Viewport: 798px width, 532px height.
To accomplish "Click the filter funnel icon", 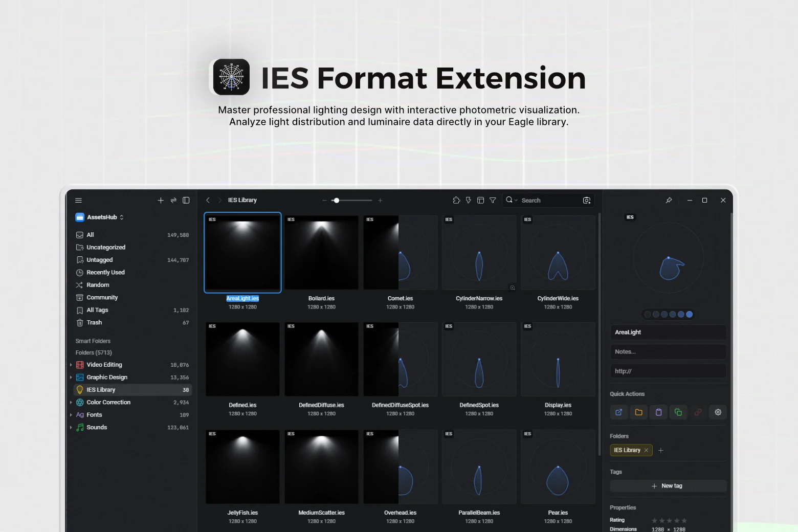I will coord(493,201).
